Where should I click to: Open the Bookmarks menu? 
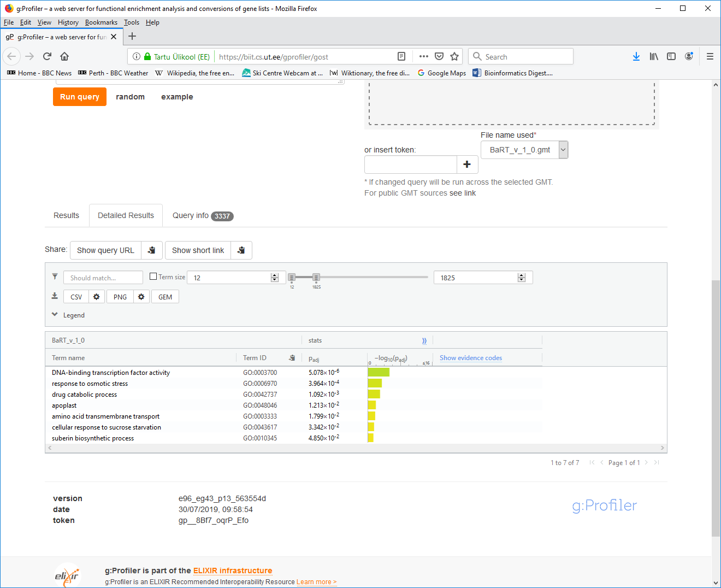(101, 22)
